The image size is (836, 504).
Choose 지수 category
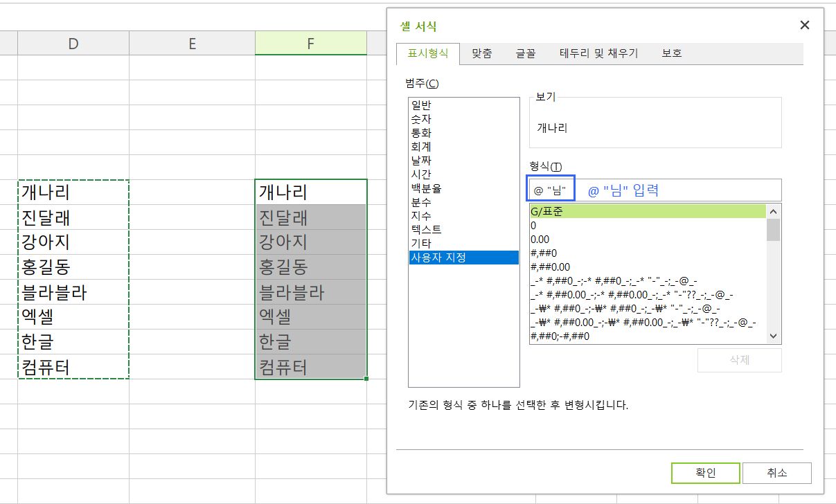[463, 216]
